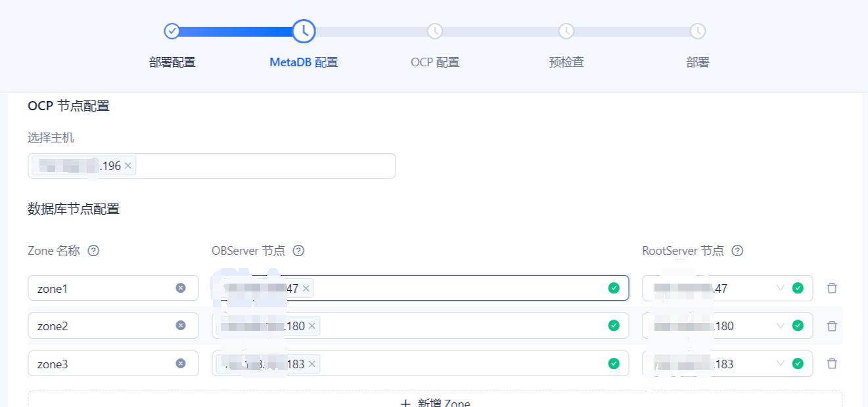Screen dimensions: 868x407
Task: Click the clock step icon above 预检查
Action: [566, 31]
